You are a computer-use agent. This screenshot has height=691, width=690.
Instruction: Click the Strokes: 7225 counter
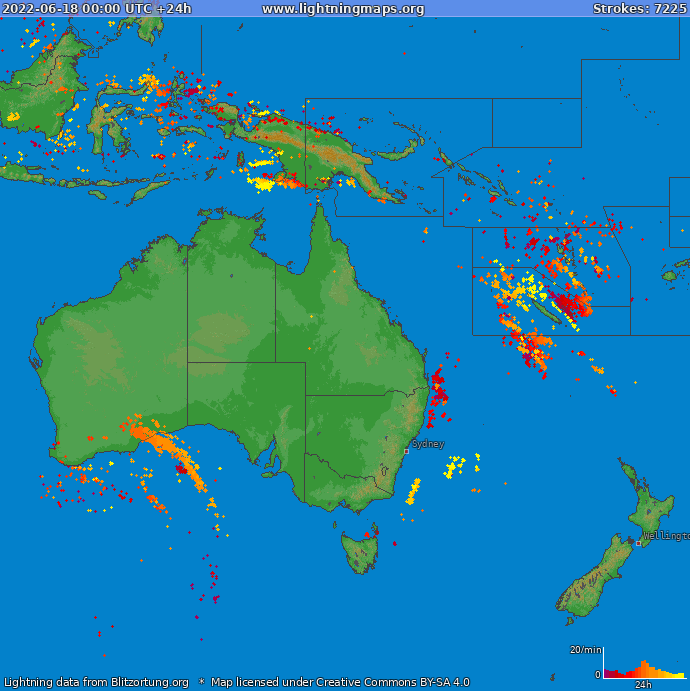[639, 9]
